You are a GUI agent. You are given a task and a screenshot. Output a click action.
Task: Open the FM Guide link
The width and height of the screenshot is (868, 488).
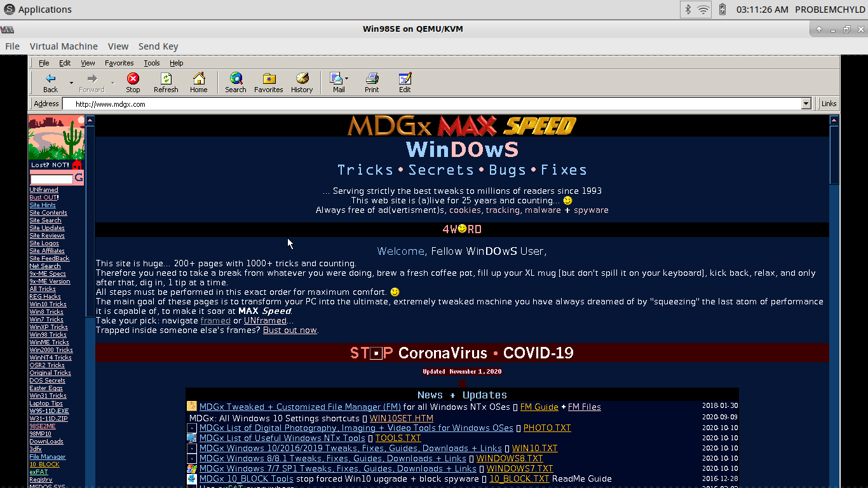click(x=539, y=407)
